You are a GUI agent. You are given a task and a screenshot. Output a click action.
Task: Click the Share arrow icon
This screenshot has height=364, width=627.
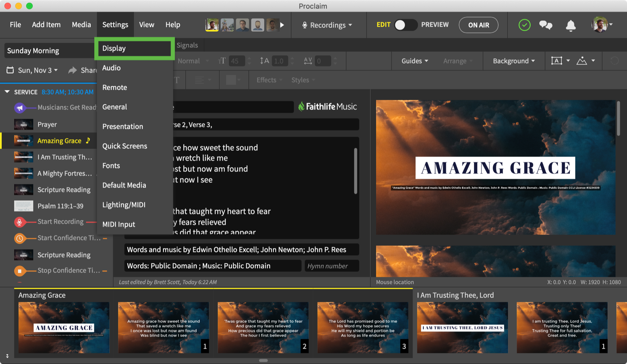click(73, 70)
